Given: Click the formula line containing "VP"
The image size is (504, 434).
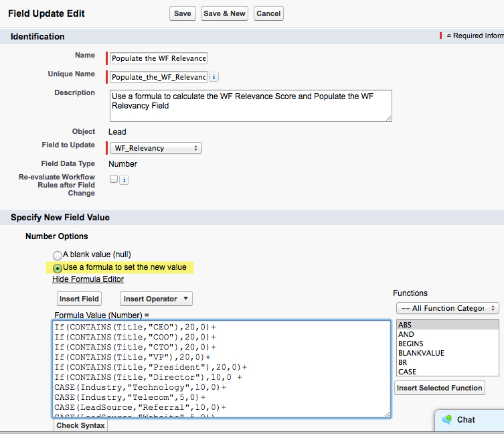Looking at the screenshot, I should pyautogui.click(x=133, y=357).
